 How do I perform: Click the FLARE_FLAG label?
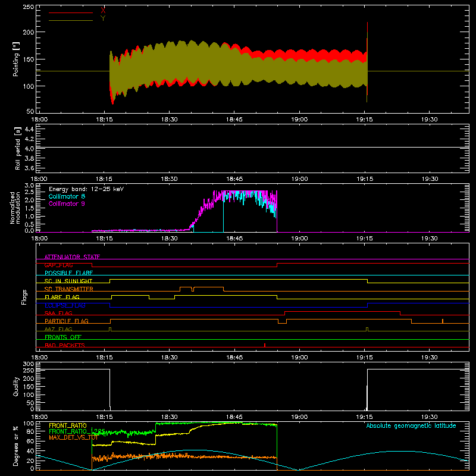point(62,297)
